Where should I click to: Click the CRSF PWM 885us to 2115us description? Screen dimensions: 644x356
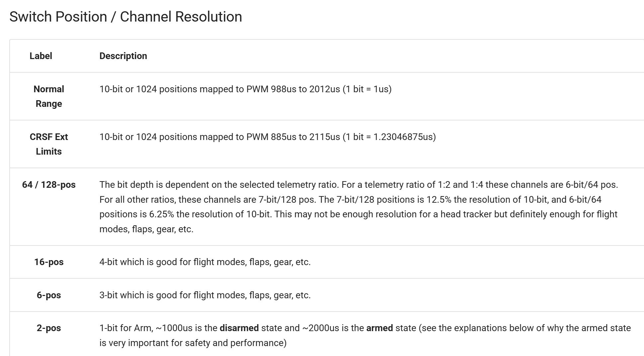point(268,137)
